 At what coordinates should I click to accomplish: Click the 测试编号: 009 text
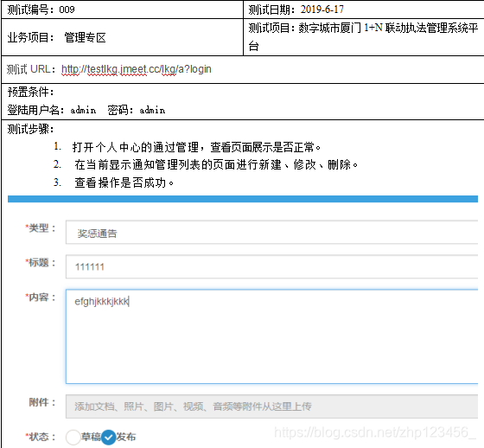[41, 10]
